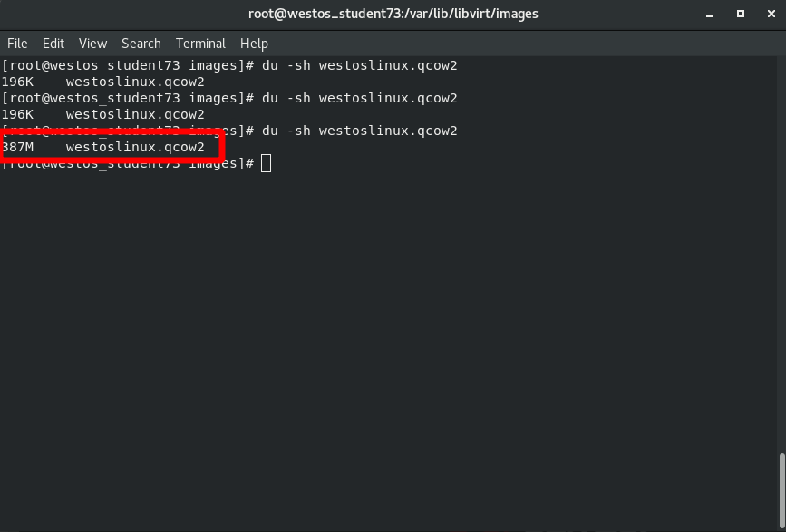Click the 387M size output
786x532 pixels.
[17, 147]
